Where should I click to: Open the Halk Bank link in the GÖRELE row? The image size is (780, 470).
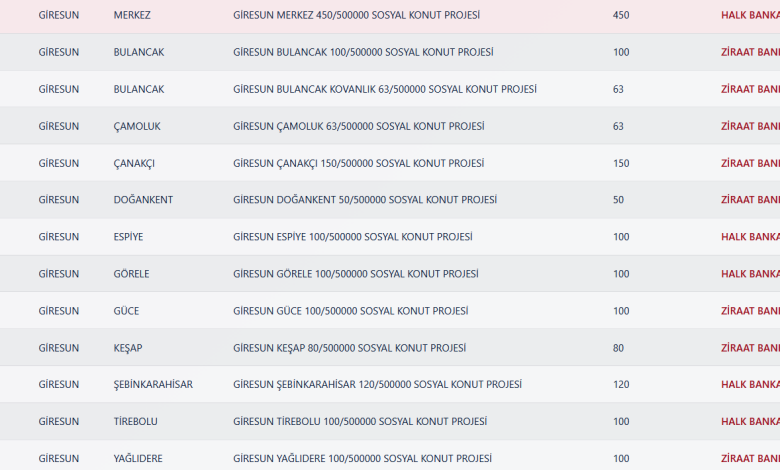[749, 274]
